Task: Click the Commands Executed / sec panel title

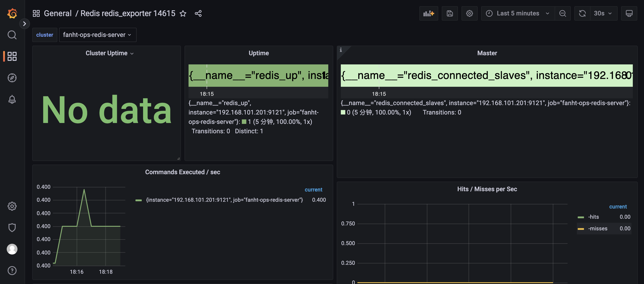Action: click(x=182, y=172)
